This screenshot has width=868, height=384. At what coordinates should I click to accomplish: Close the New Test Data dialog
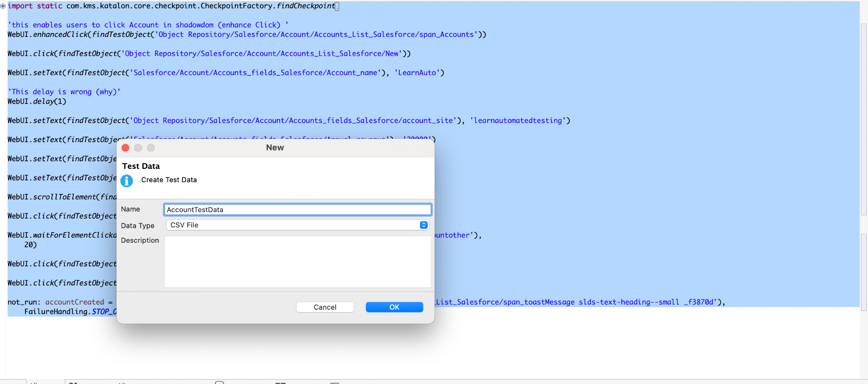pos(125,148)
